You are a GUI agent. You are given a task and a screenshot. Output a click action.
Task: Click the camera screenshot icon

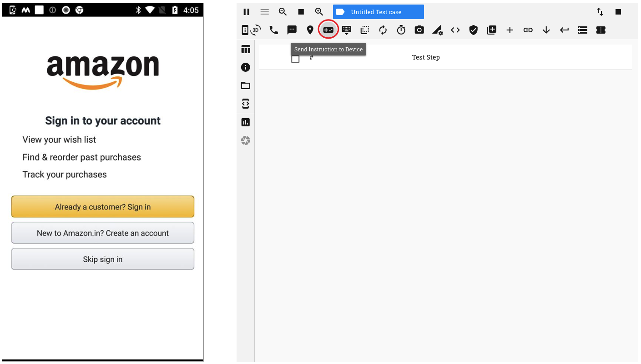[419, 30]
